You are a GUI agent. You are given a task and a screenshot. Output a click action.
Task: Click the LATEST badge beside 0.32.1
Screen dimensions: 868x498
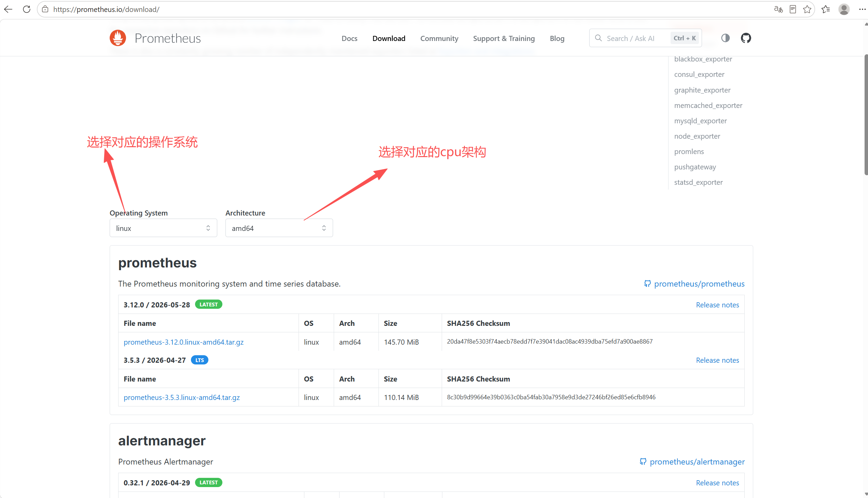209,483
